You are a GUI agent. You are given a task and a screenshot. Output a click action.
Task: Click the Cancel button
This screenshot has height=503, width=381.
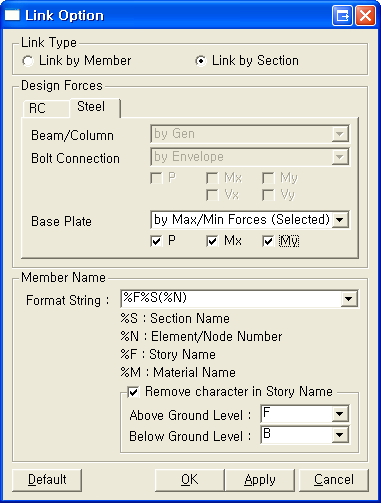click(334, 480)
